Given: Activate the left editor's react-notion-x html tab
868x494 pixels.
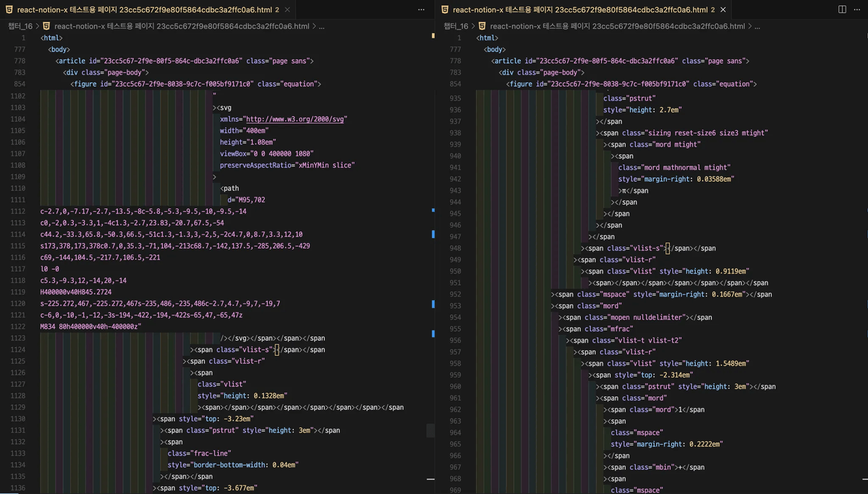Looking at the screenshot, I should [148, 9].
